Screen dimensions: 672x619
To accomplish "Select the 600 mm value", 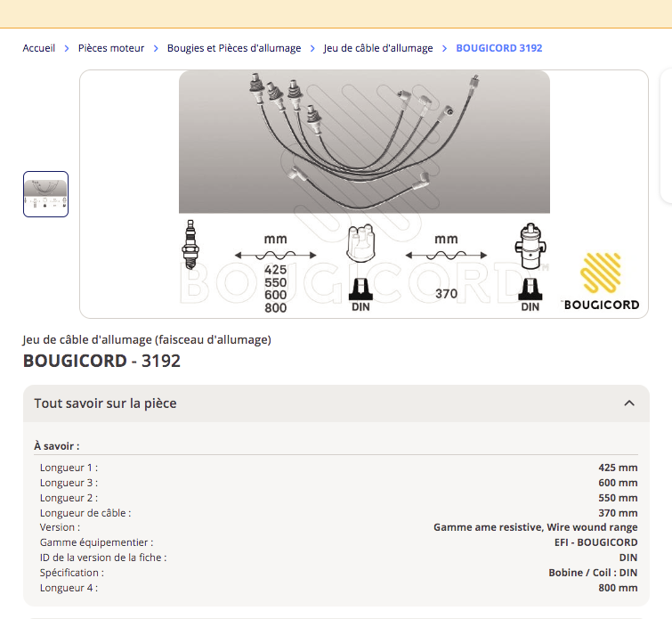I will pos(618,483).
